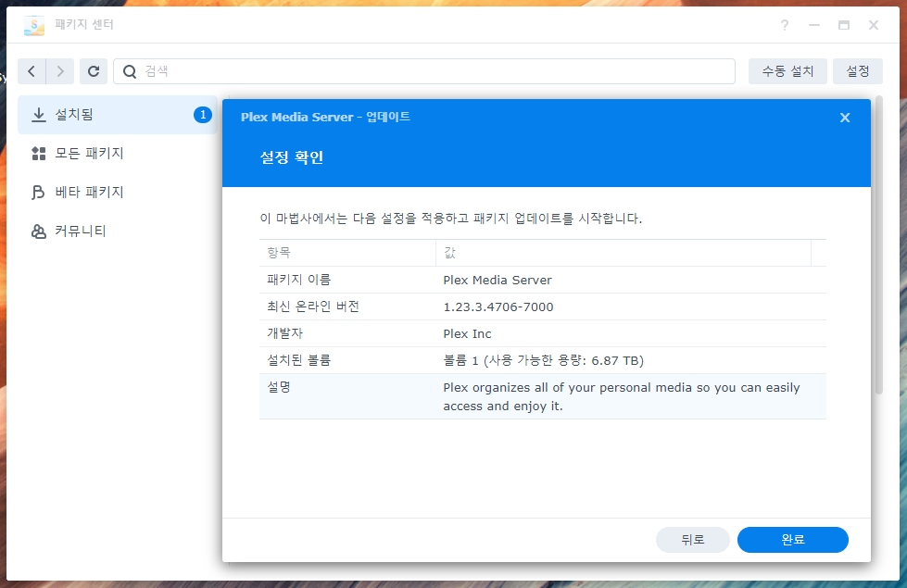Click the Plex Media Server value cell
The width and height of the screenshot is (907, 588).
click(498, 280)
